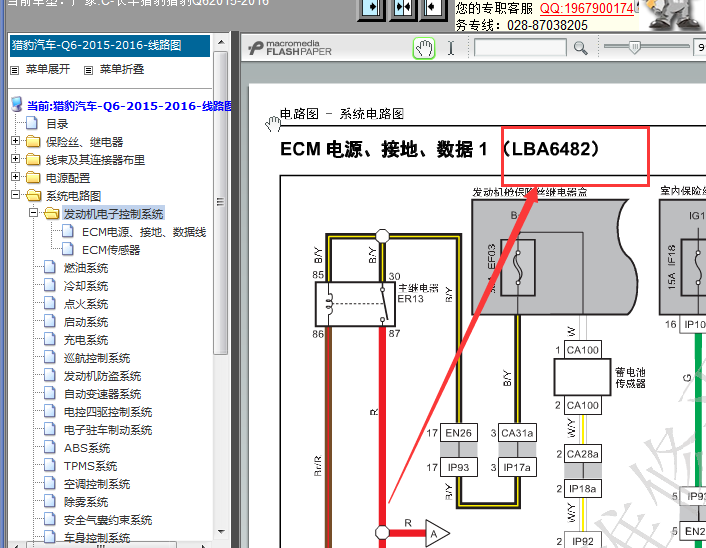Expand the 保险丝、继电器 tree node
The width and height of the screenshot is (706, 548).
[x=15, y=141]
